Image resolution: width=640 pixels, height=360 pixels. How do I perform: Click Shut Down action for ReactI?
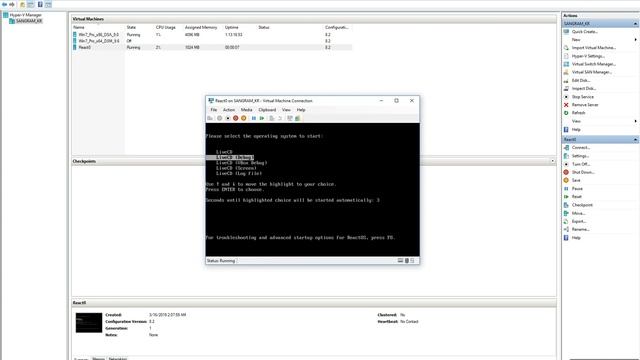point(583,172)
